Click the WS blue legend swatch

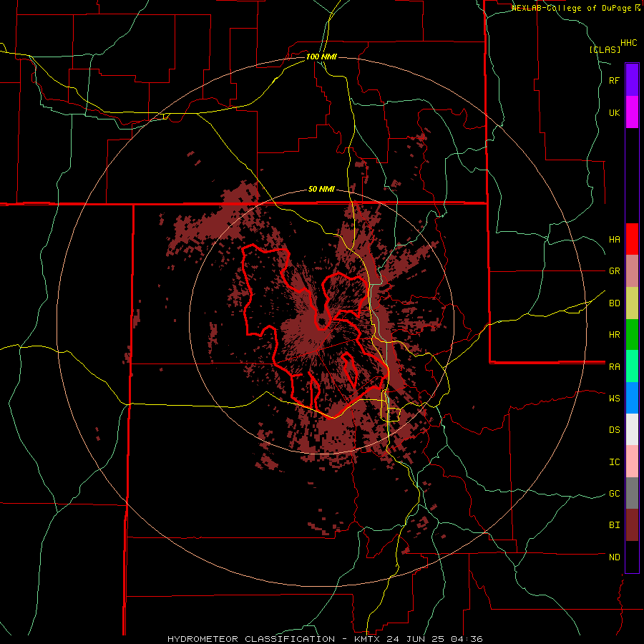[632, 398]
